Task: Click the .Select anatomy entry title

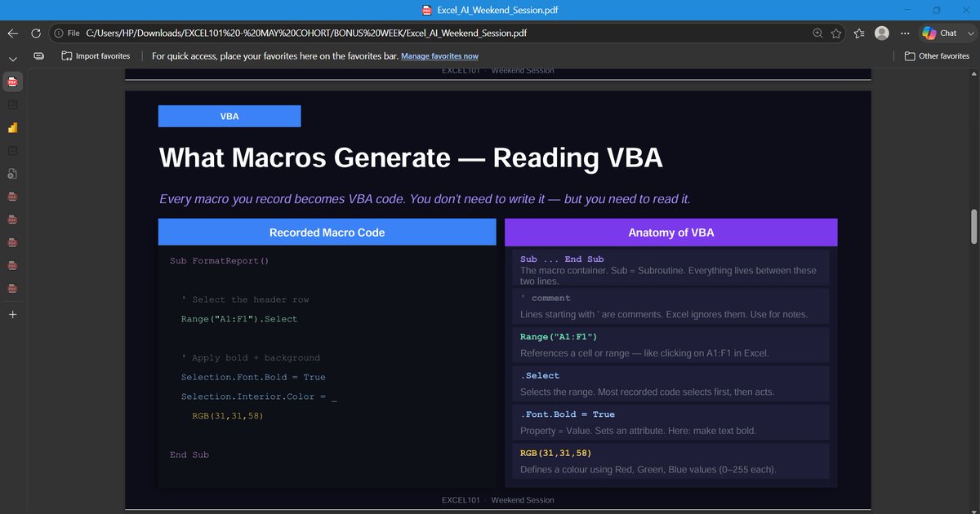Action: 540,375
